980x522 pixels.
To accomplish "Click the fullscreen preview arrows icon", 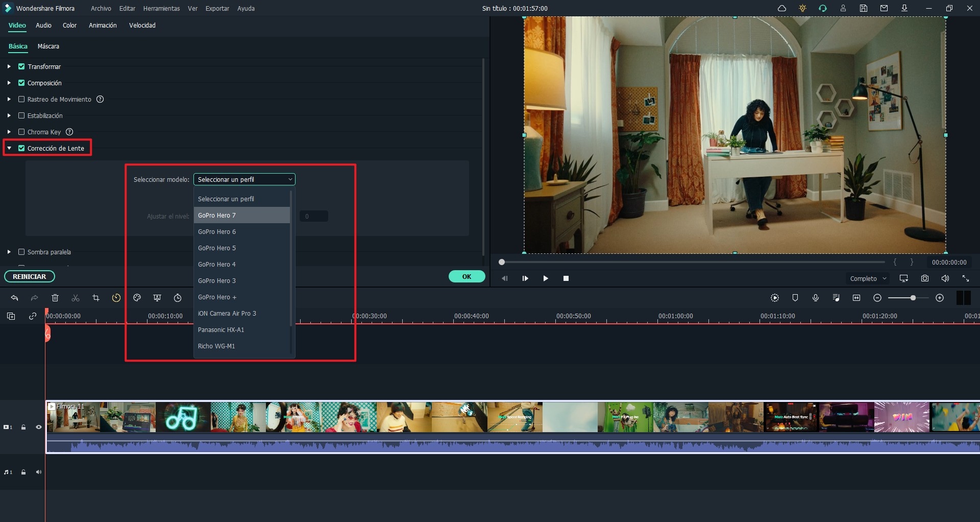I will point(966,278).
